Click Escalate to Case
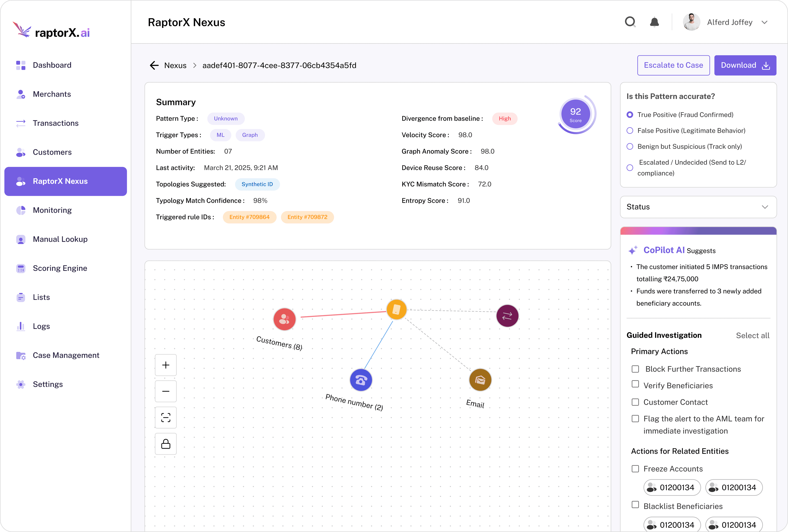The width and height of the screenshot is (788, 532). (673, 65)
